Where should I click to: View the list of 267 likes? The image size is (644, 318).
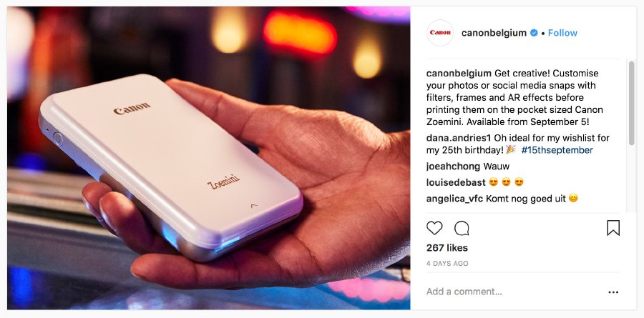(x=447, y=248)
